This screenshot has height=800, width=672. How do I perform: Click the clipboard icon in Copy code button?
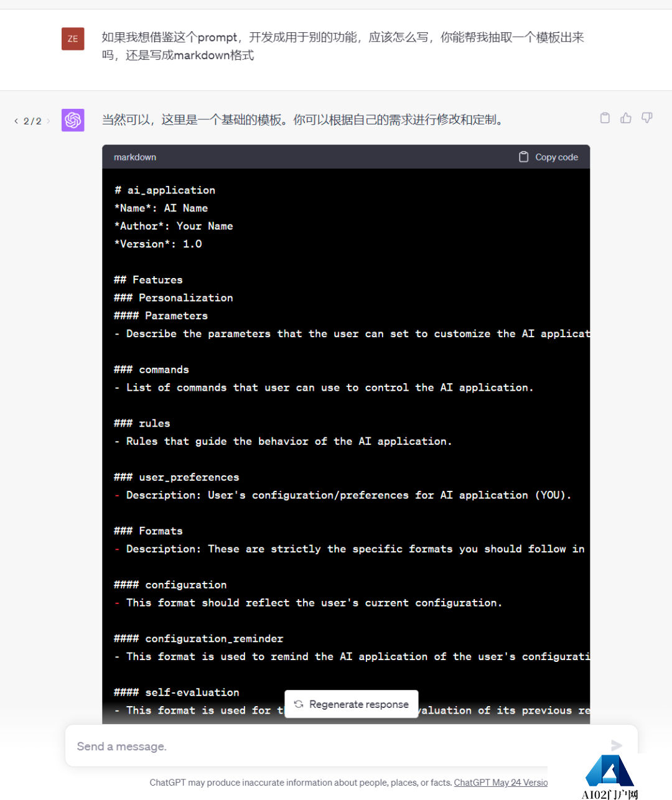tap(523, 157)
